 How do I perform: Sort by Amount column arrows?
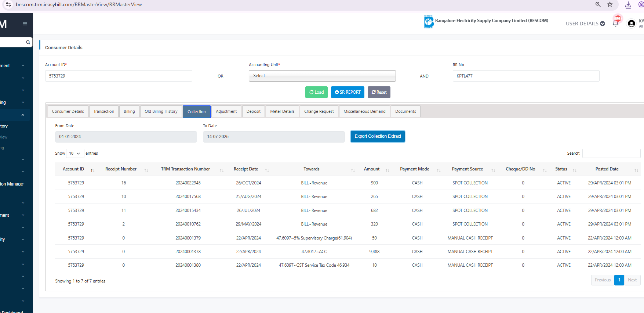click(388, 170)
